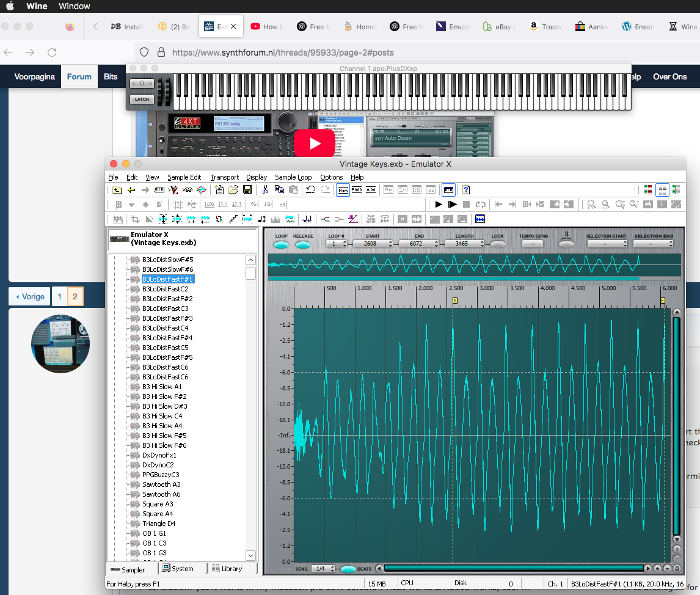Click the crop/truncate sample tool icon
Screen dimensions: 700x595
(135, 219)
